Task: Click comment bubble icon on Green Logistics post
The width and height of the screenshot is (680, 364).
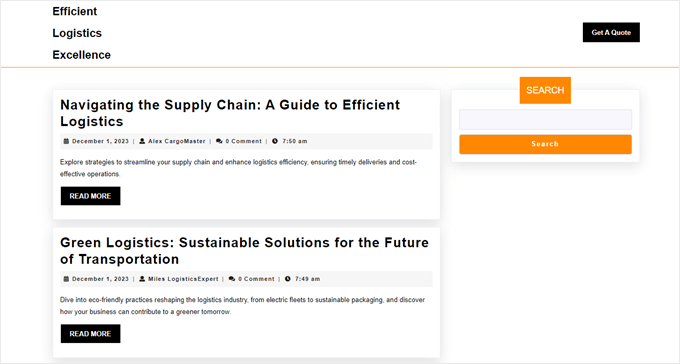Action: click(232, 279)
